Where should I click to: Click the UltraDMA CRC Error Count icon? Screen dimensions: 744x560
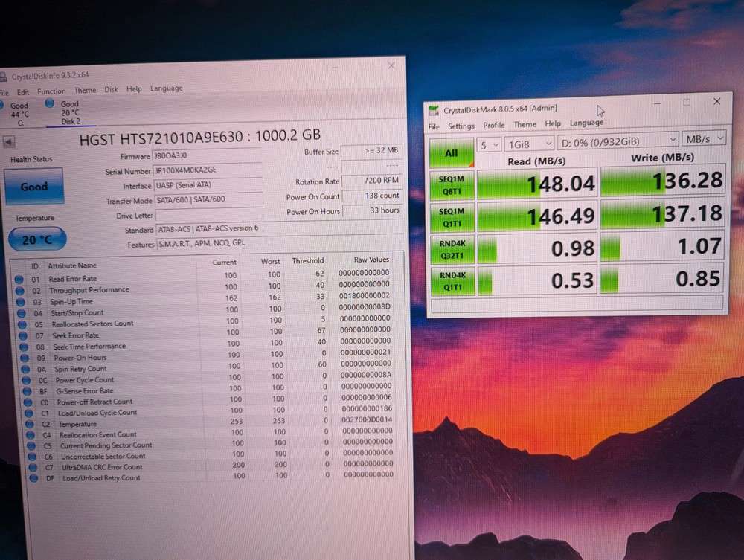[x=33, y=468]
